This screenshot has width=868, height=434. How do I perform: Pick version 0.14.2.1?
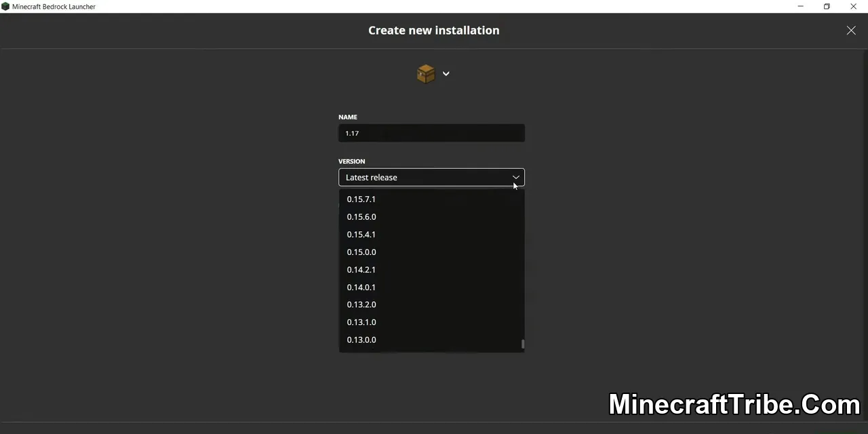click(431, 269)
